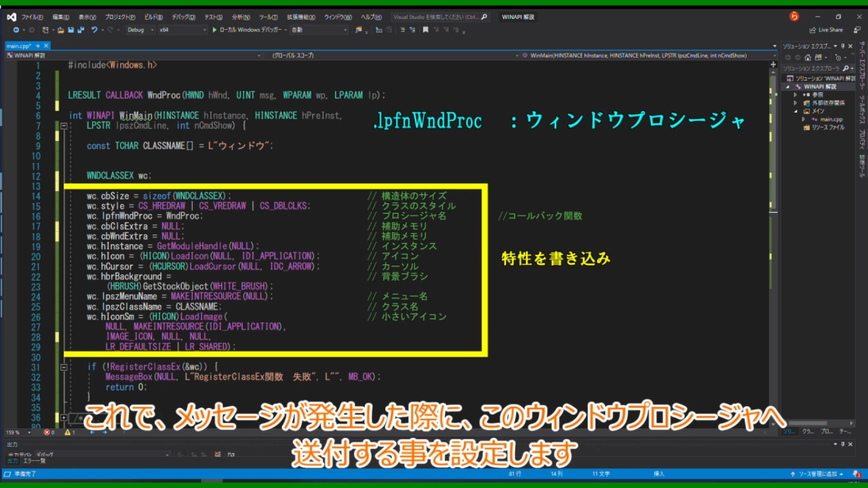Toggle auto-hide pin on Solution Explorer
This screenshot has height=488, width=868.
coord(843,46)
